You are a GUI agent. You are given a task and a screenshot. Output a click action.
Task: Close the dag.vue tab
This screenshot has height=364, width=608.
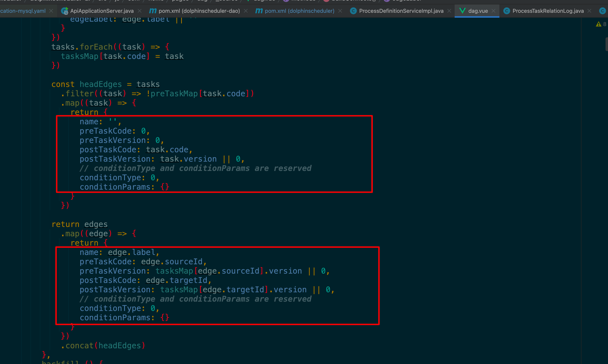point(493,11)
